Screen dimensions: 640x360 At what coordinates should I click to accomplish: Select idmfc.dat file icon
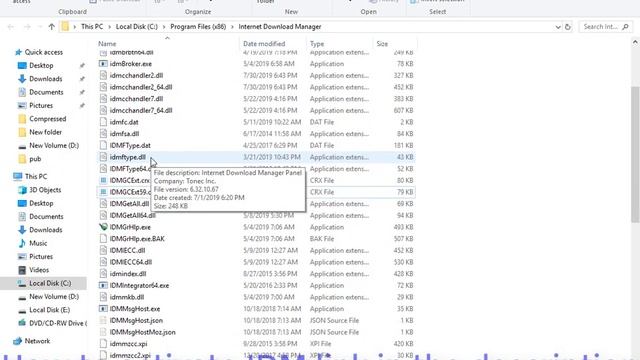coord(103,122)
